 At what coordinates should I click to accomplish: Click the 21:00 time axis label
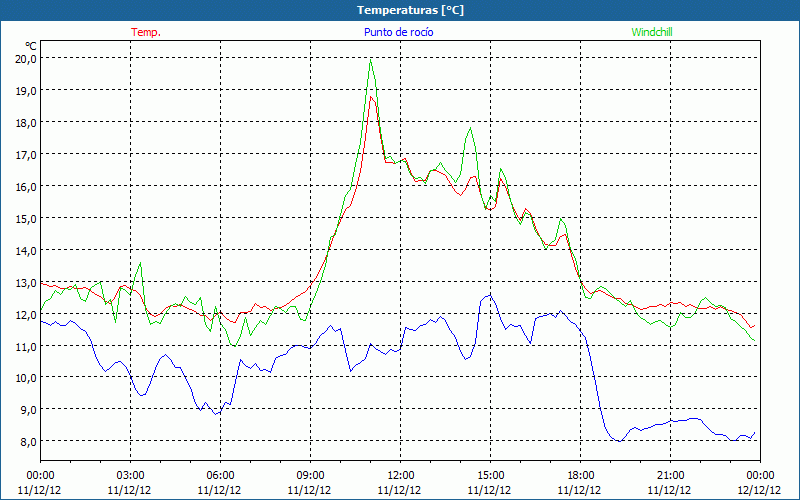click(670, 476)
